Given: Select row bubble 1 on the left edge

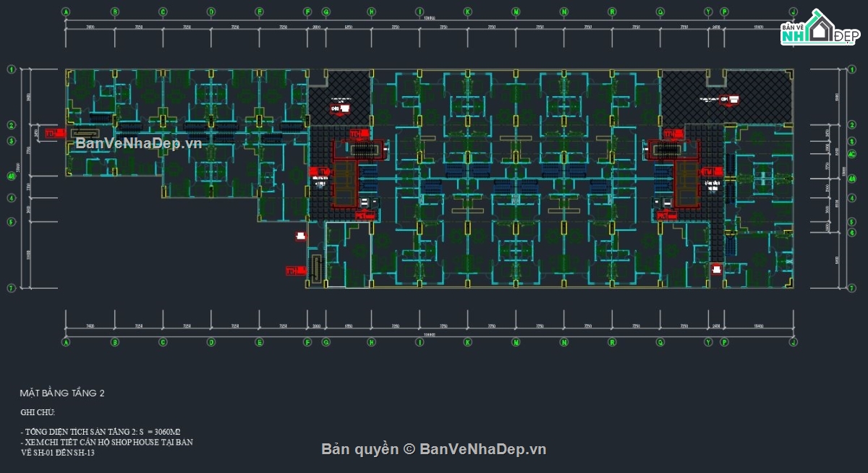Looking at the screenshot, I should 12,69.
